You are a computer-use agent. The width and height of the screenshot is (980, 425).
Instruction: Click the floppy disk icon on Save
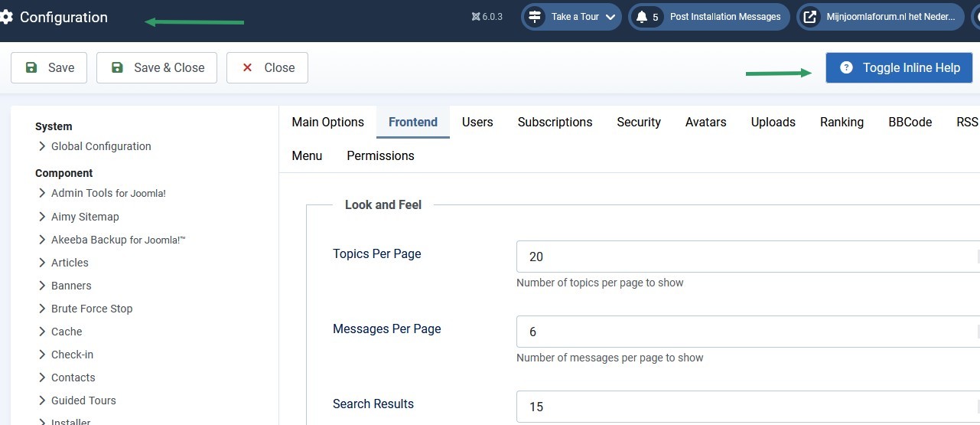click(31, 67)
